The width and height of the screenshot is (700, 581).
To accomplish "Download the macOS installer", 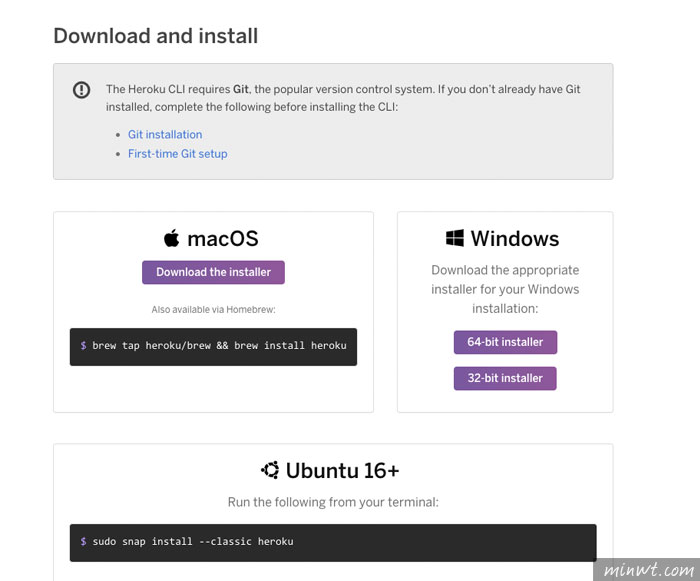I will [x=213, y=272].
